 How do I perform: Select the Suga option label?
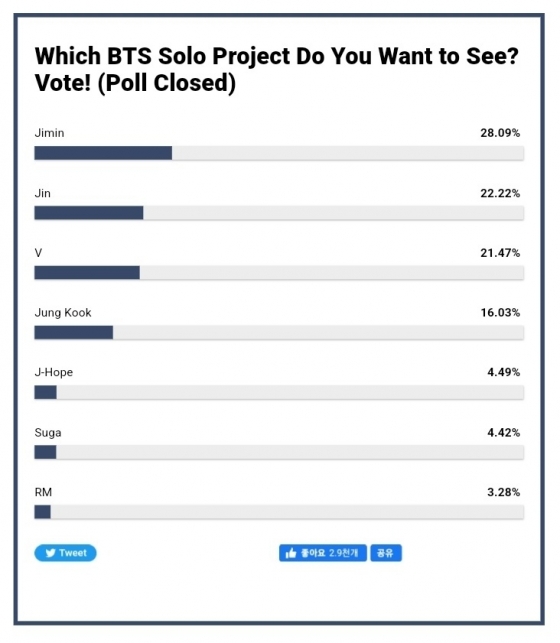click(48, 433)
